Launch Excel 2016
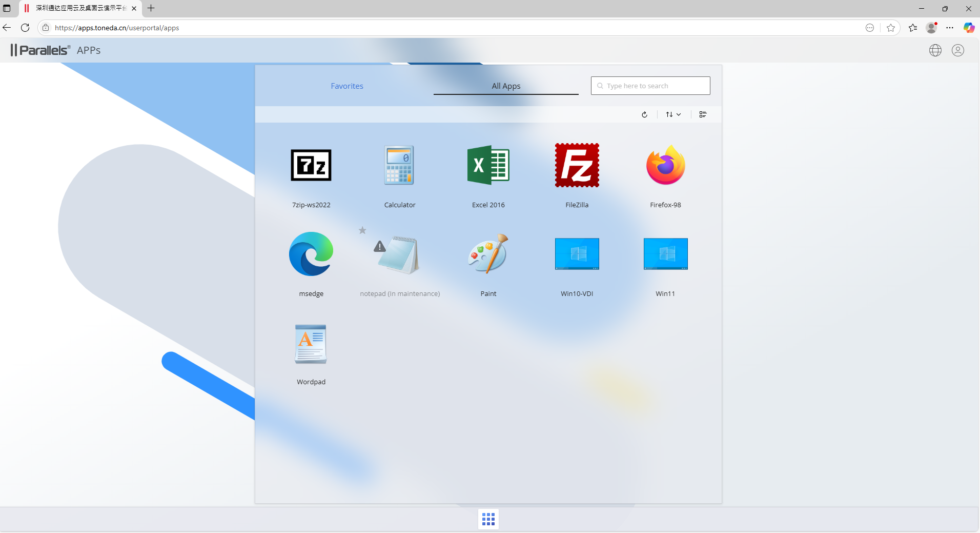Viewport: 980px width, 533px height. pyautogui.click(x=488, y=166)
